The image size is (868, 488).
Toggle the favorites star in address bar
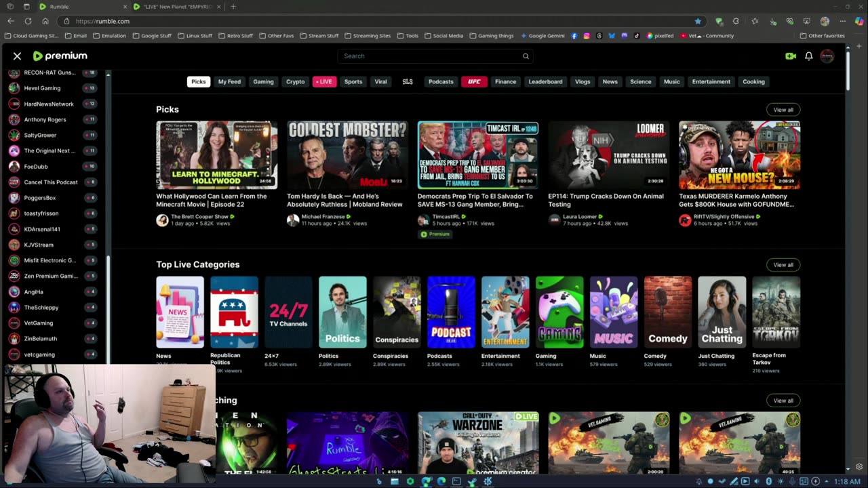coord(698,21)
